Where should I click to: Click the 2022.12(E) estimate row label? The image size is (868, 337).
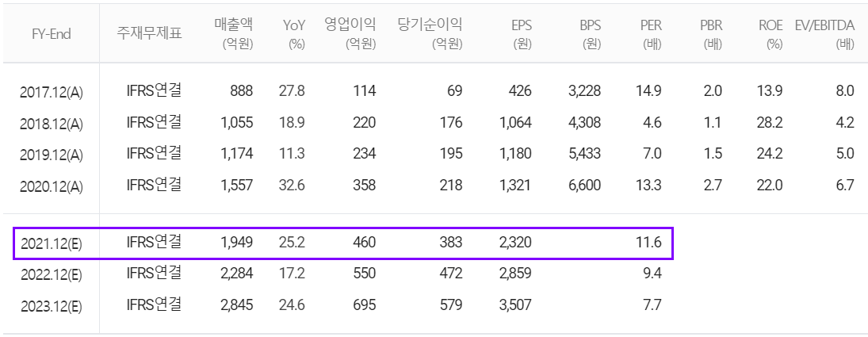click(51, 275)
